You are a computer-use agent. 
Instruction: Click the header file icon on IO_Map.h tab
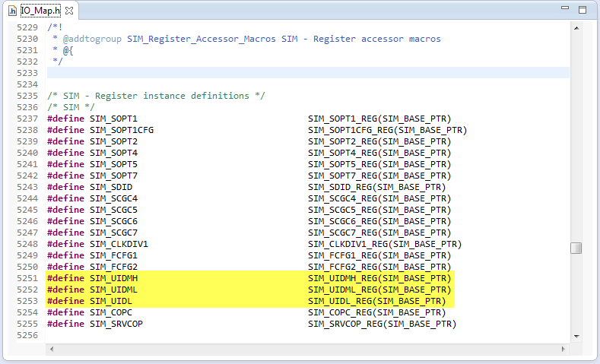12,11
